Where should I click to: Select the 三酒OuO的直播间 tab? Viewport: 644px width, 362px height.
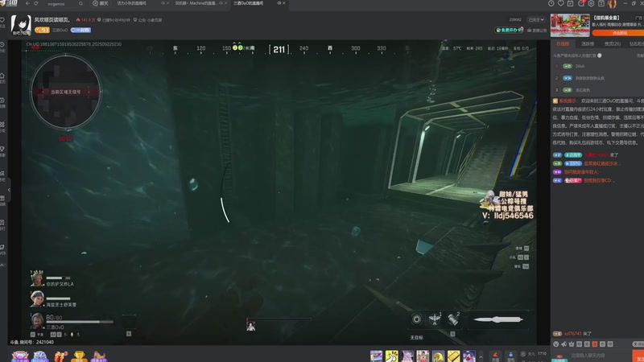coord(249,3)
